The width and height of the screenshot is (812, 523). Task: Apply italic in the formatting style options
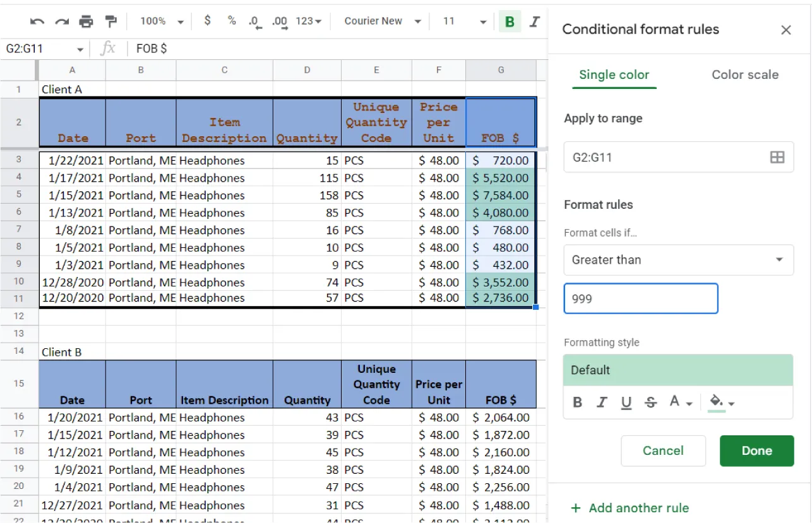coord(602,402)
